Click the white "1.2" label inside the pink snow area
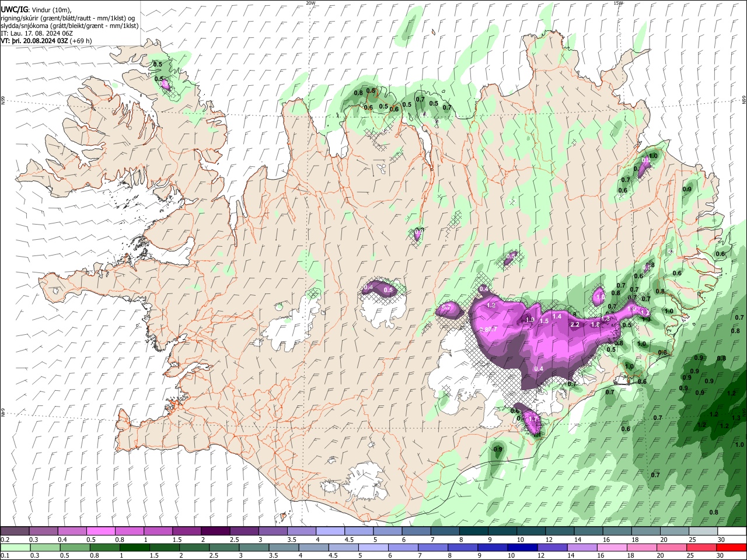Screen dimensions: 747x560 [x=491, y=305]
